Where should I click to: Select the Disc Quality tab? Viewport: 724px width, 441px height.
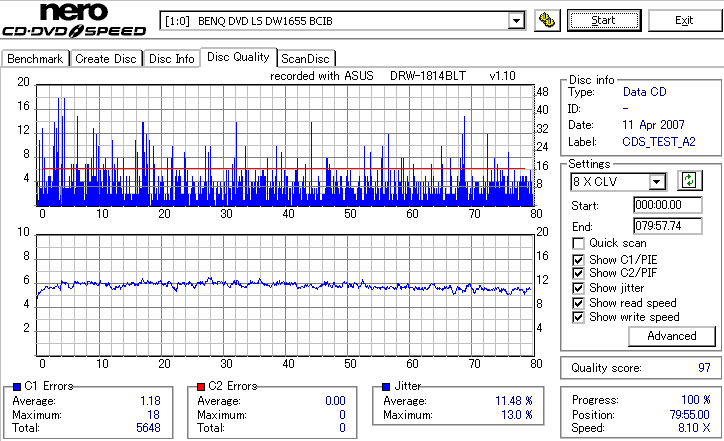[238, 57]
